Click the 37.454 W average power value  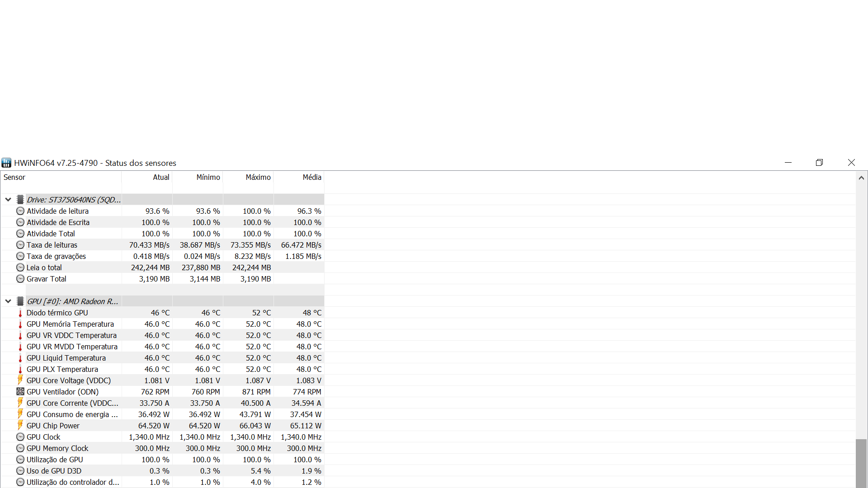306,414
